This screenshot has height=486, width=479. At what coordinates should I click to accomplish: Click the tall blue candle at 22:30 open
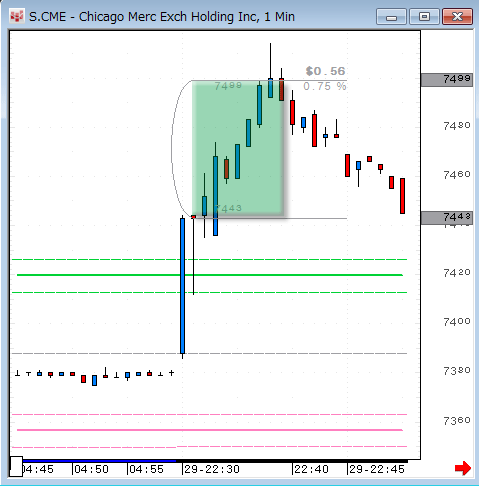pos(182,286)
